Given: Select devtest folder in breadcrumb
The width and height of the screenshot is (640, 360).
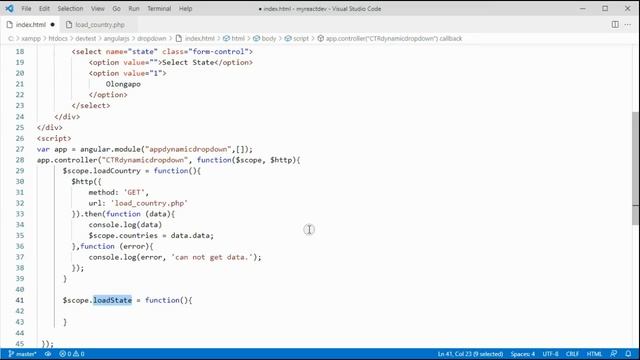Looking at the screenshot, I should pyautogui.click(x=85, y=38).
